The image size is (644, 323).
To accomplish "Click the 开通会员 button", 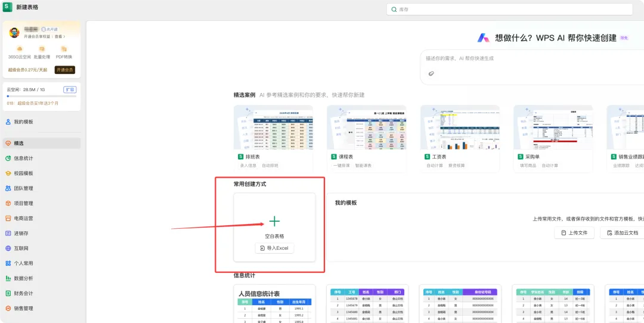I will [65, 70].
